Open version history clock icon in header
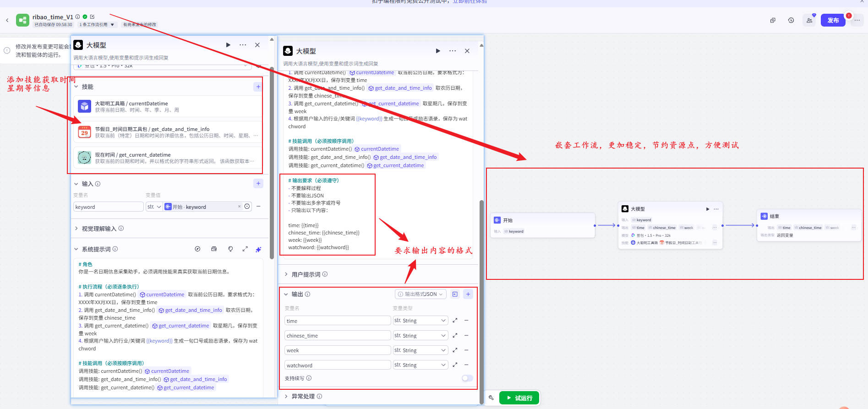868x409 pixels. click(x=791, y=20)
